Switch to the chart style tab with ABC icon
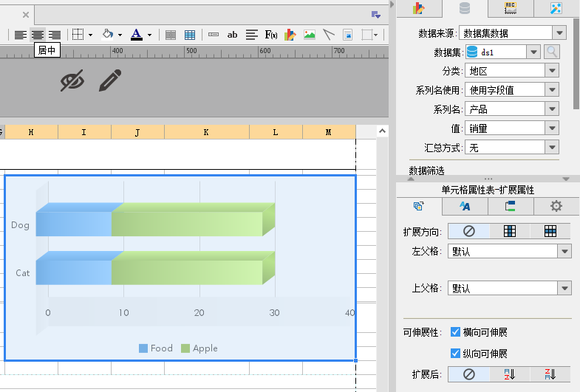The width and height of the screenshot is (580, 392). point(510,8)
